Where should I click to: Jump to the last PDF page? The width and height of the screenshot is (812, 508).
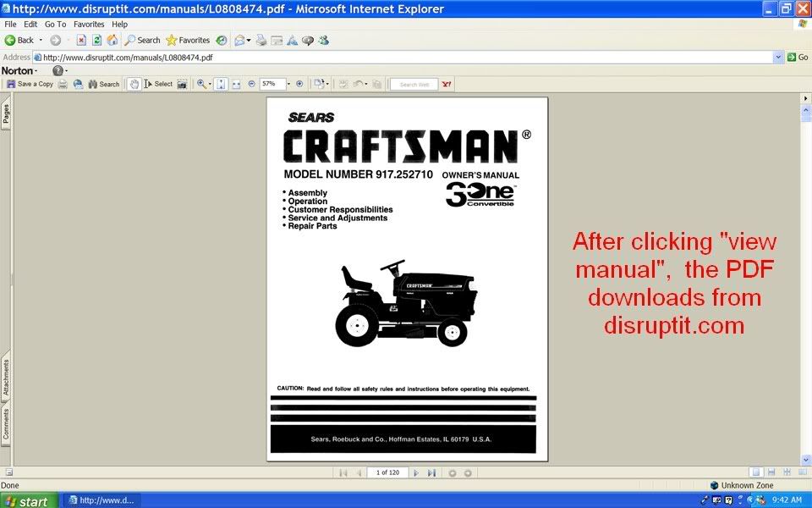[x=431, y=472]
